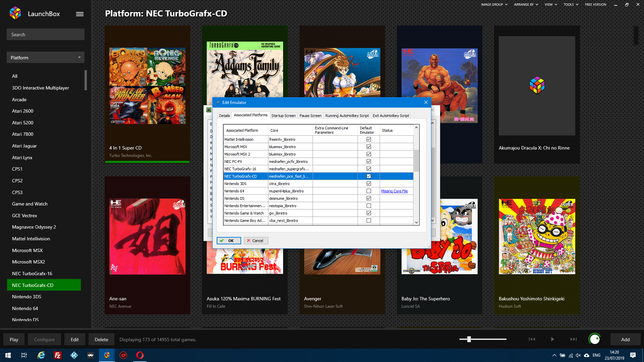Select the Nintendo Game & Watch row
The image size is (644, 362).
click(318, 213)
